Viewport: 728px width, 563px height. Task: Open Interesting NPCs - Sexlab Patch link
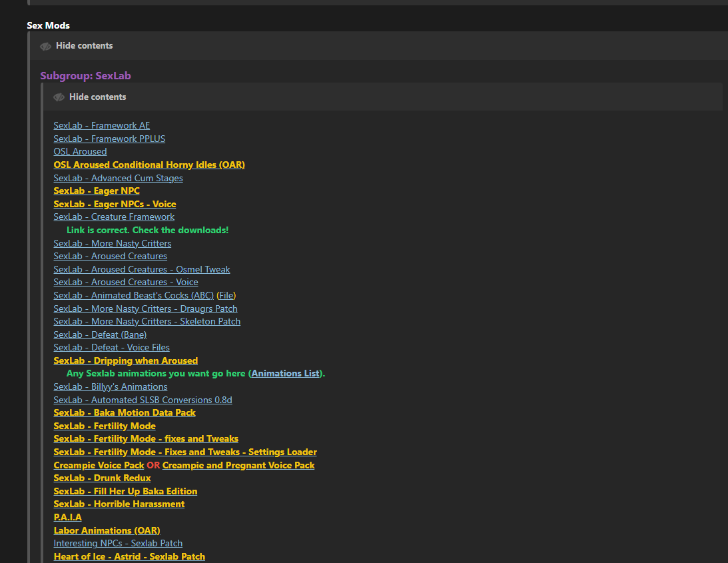[x=118, y=543]
